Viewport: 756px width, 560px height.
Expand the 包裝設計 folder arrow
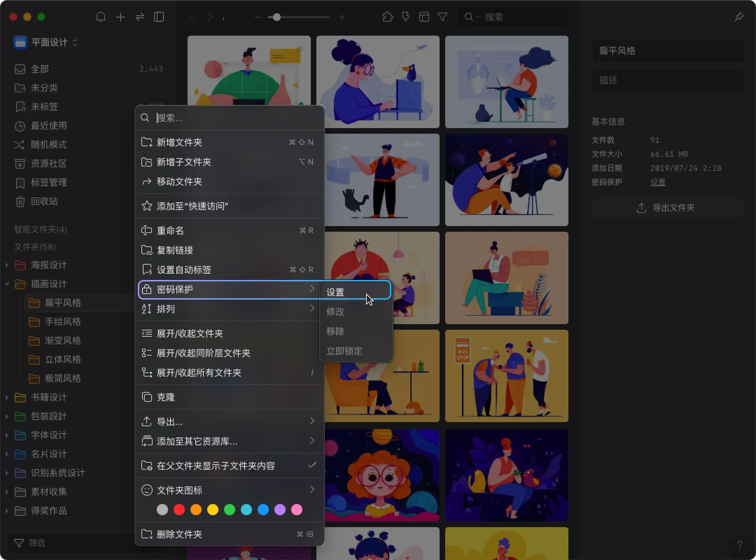coord(7,416)
